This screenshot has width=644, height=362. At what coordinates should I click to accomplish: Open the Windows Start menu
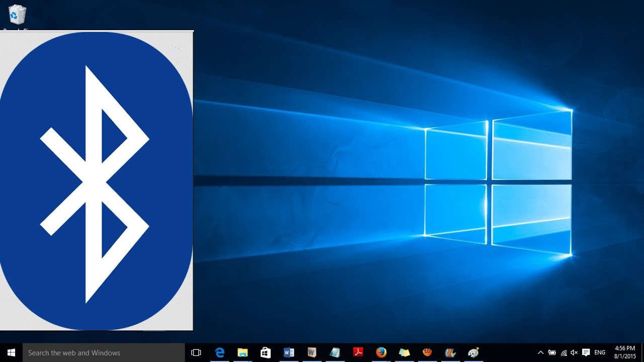tap(11, 352)
